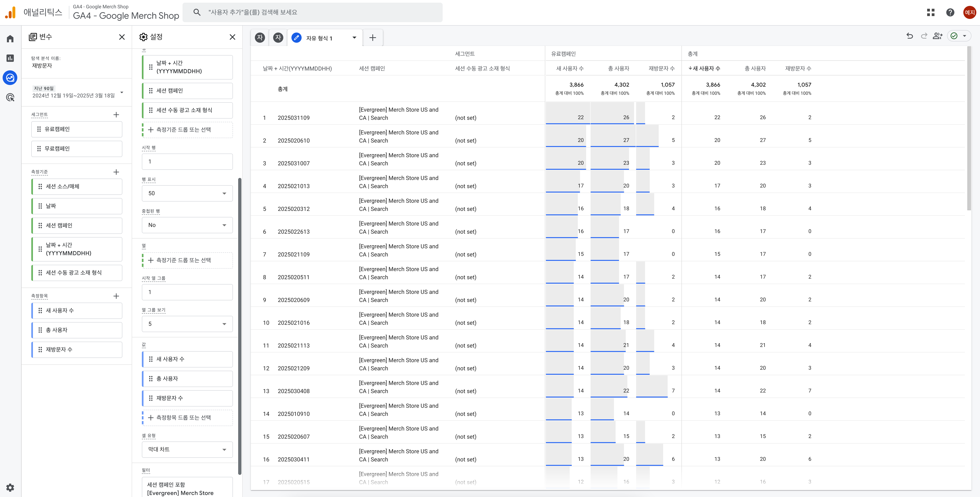Click the row cell 2025031109
This screenshot has height=497, width=980.
tap(294, 118)
